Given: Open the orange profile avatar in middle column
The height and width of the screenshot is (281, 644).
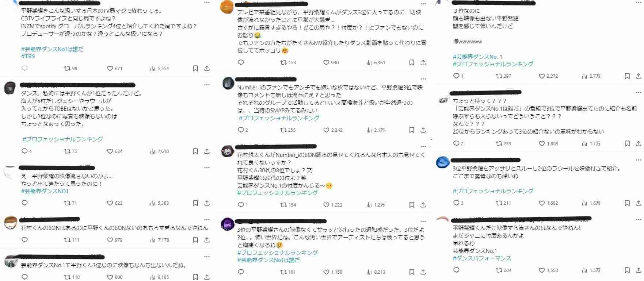Looking at the screenshot, I should coord(228,7).
